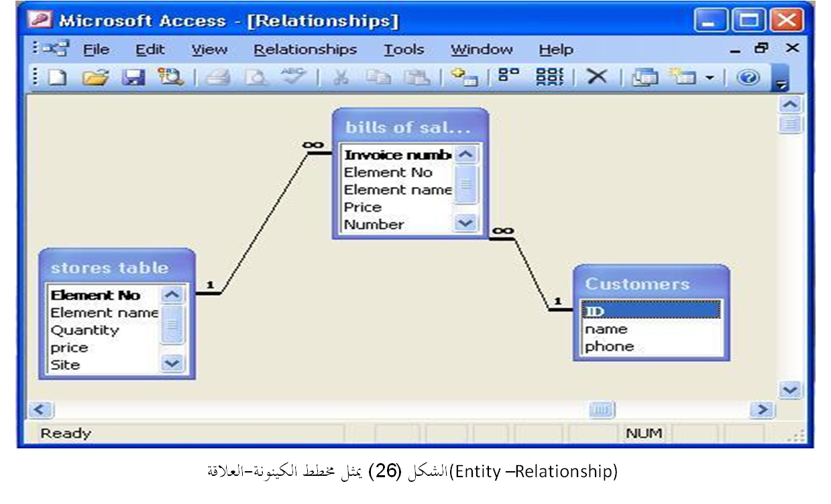Maximize the Microsoft Access window
The image size is (831, 504).
click(x=750, y=21)
